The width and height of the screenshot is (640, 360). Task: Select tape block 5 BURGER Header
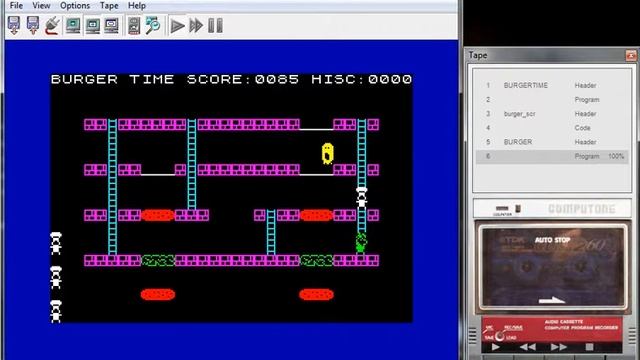click(552, 142)
